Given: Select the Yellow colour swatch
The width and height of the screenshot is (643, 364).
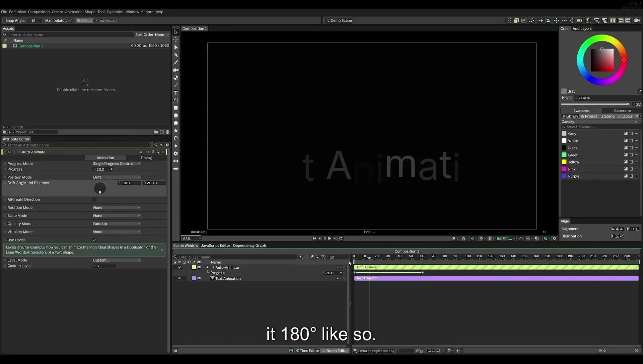Looking at the screenshot, I should (564, 162).
